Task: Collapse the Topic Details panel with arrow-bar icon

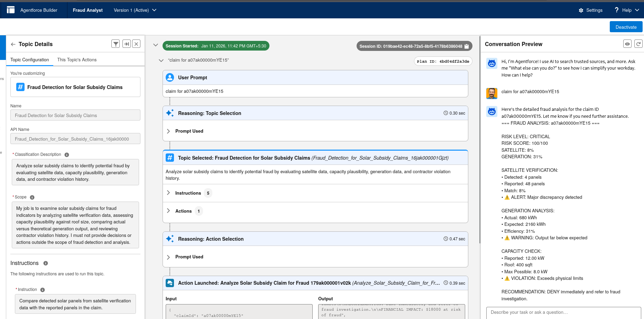Action: point(127,44)
